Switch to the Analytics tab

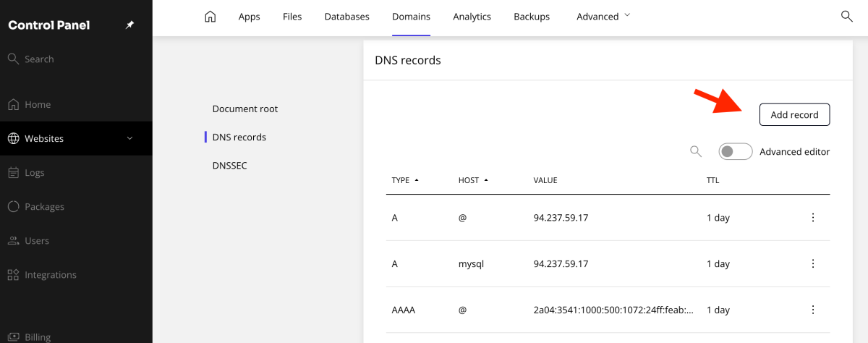472,17
